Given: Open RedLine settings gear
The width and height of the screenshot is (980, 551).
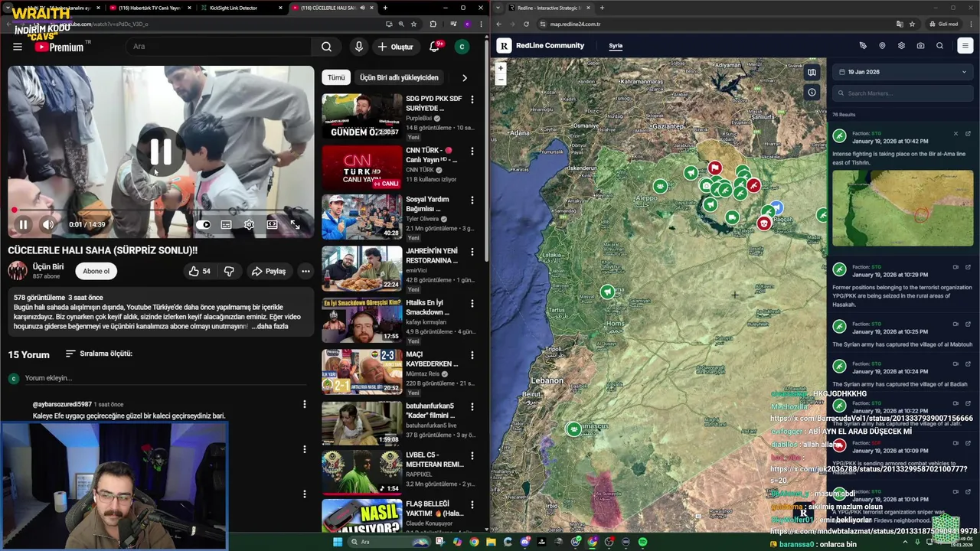Looking at the screenshot, I should (901, 45).
